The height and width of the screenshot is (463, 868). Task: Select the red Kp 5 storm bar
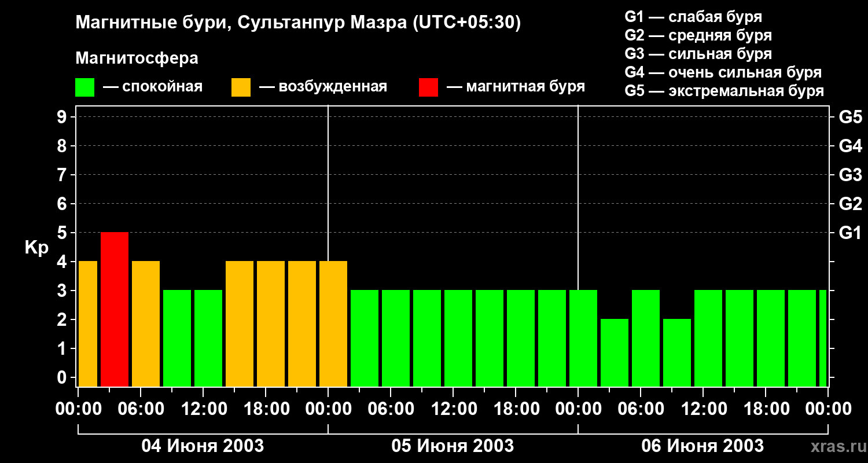point(115,309)
